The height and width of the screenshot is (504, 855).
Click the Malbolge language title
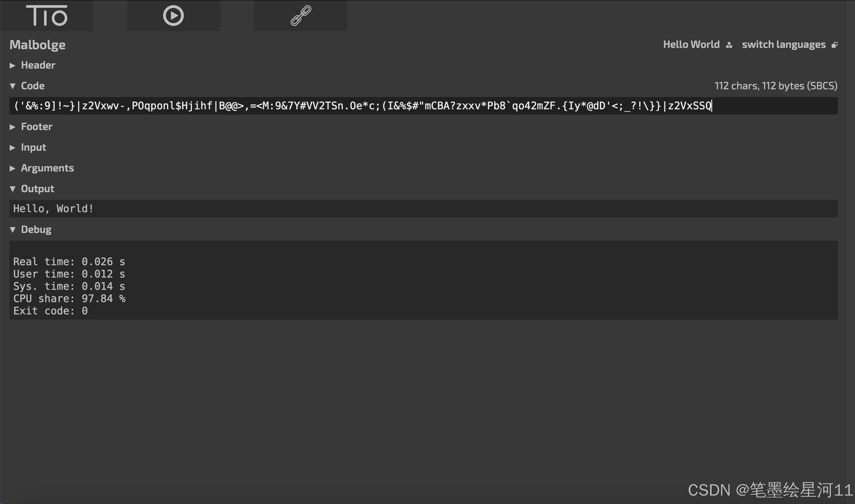coord(37,45)
